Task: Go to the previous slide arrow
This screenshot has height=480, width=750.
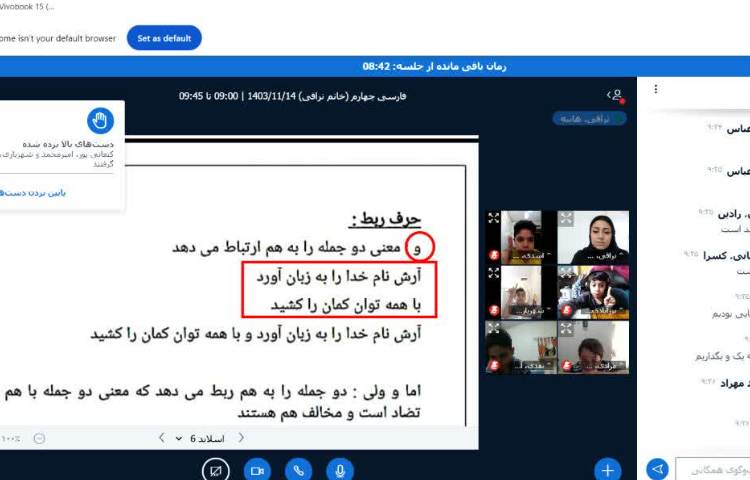Action: point(241,438)
